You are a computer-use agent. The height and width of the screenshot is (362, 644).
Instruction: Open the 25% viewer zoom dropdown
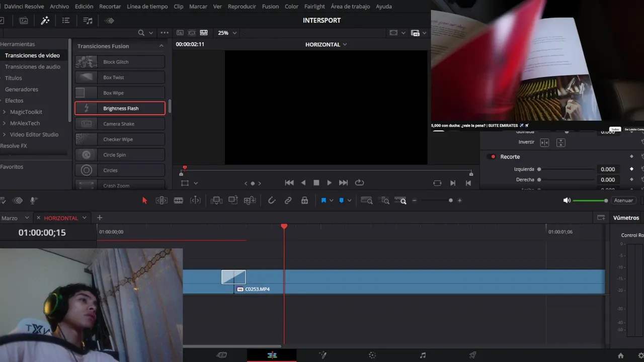pyautogui.click(x=227, y=33)
